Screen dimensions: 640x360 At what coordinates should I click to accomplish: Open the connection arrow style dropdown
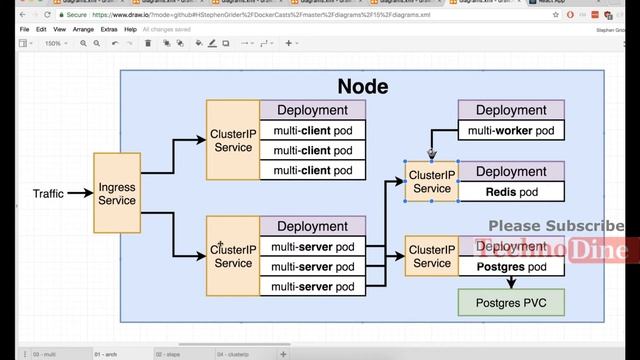(x=247, y=43)
